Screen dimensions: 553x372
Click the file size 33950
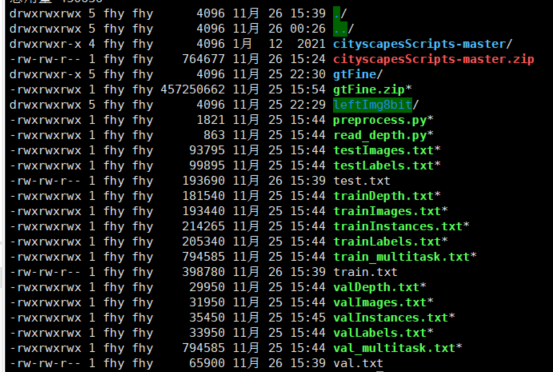pyautogui.click(x=207, y=333)
